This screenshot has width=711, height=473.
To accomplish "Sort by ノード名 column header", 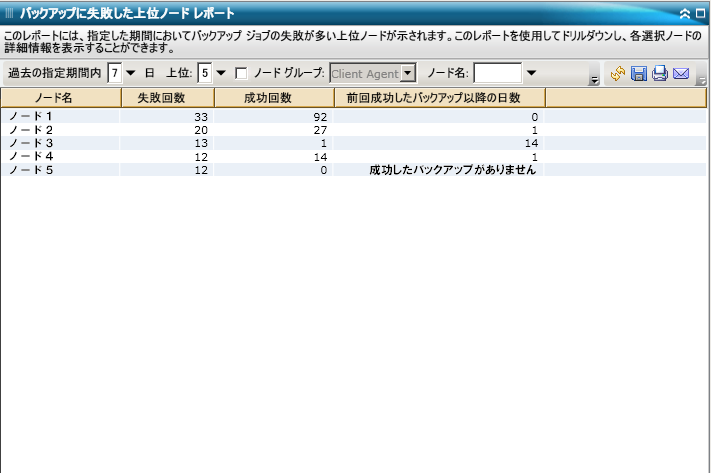I will 61,98.
